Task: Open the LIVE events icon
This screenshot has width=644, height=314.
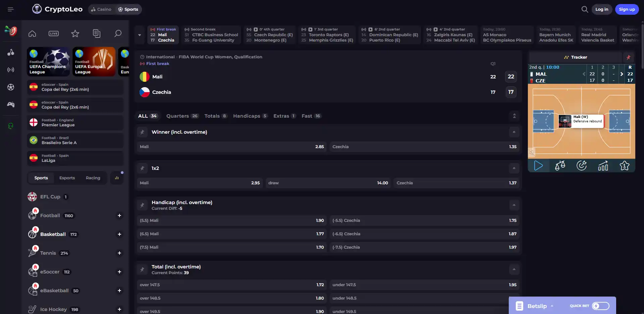Action: pyautogui.click(x=54, y=34)
